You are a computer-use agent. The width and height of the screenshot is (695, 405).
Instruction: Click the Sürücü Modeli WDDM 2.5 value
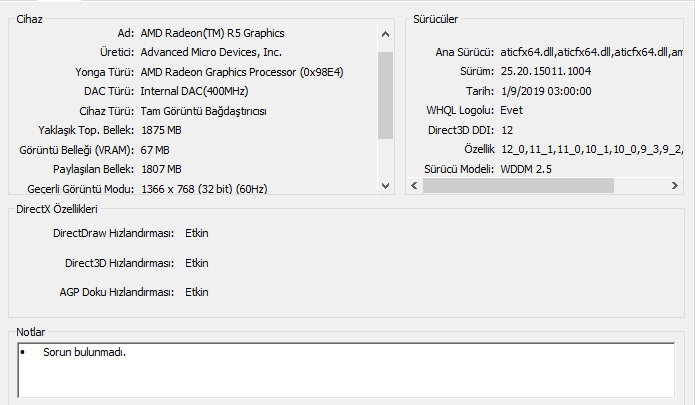pos(529,169)
